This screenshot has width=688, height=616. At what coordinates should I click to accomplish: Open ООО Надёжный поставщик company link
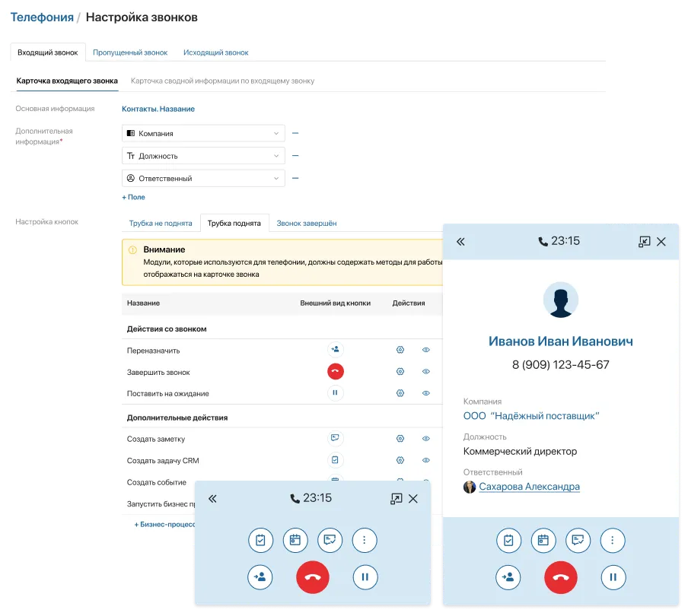531,416
